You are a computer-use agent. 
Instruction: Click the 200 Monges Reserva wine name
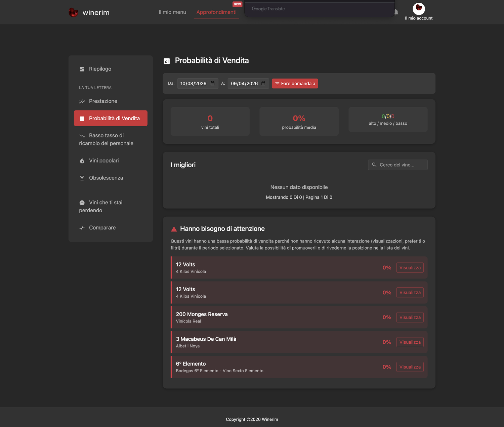[x=202, y=314]
